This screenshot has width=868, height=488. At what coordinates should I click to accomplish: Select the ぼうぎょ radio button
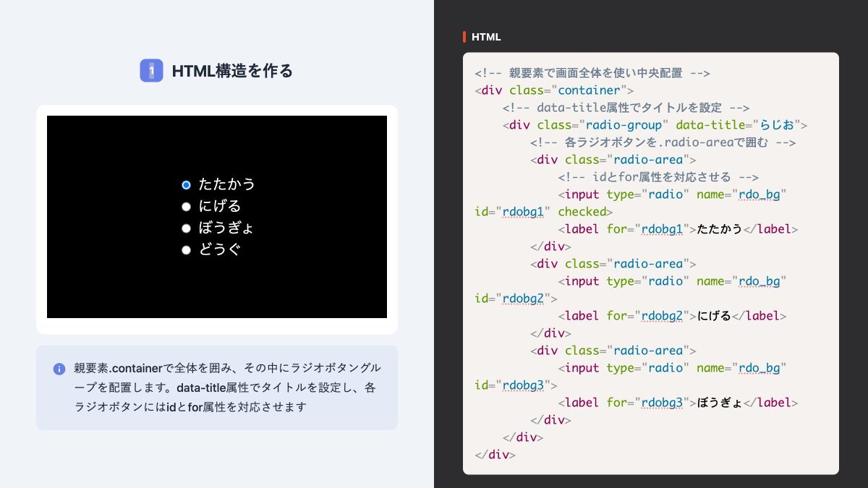[x=186, y=228]
